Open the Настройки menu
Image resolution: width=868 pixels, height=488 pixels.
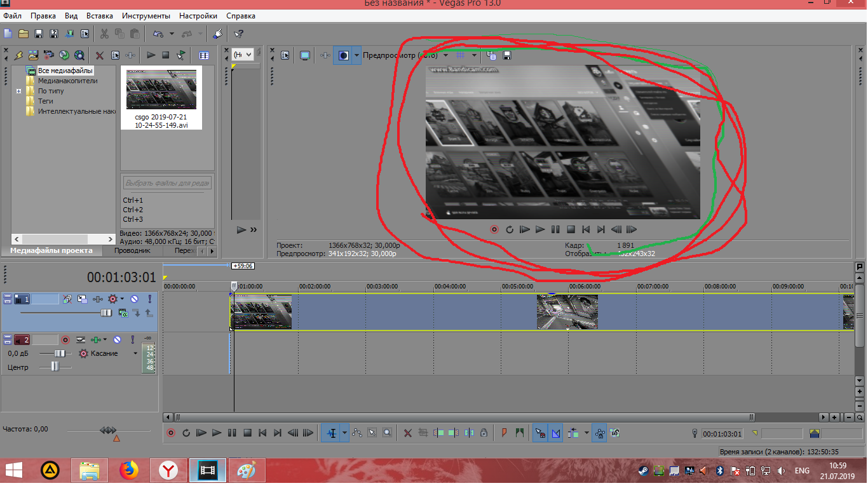198,16
